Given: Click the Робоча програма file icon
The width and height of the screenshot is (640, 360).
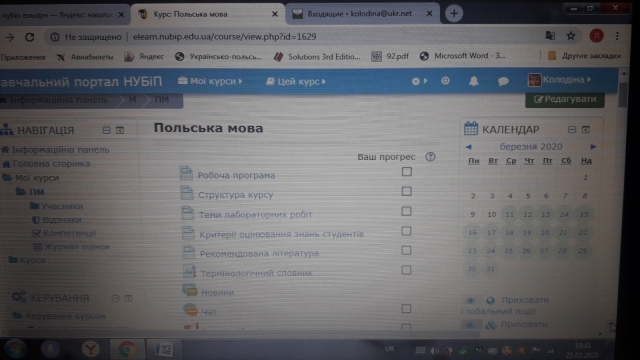Looking at the screenshot, I should point(187,173).
